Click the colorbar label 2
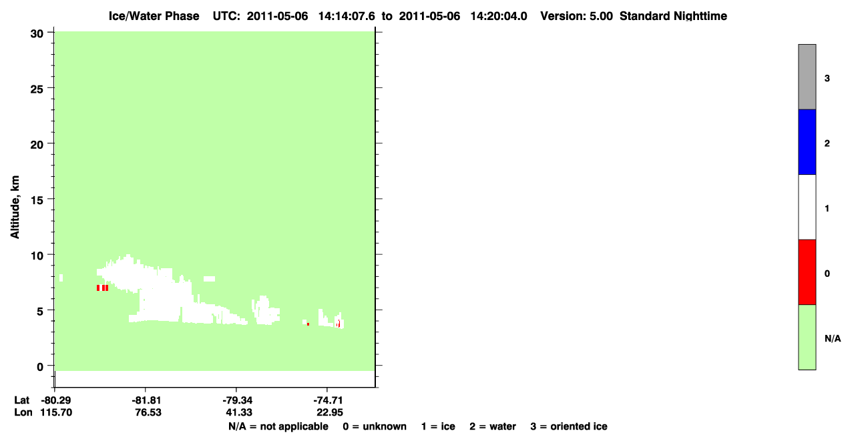The image size is (868, 445). click(x=827, y=143)
